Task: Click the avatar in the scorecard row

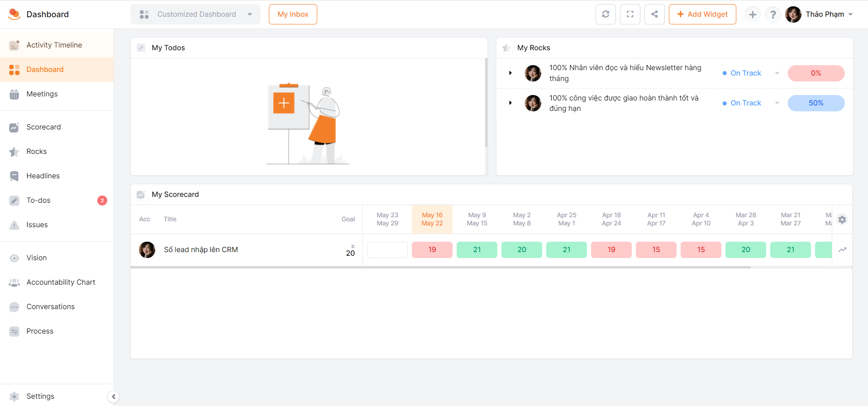Action: 147,250
